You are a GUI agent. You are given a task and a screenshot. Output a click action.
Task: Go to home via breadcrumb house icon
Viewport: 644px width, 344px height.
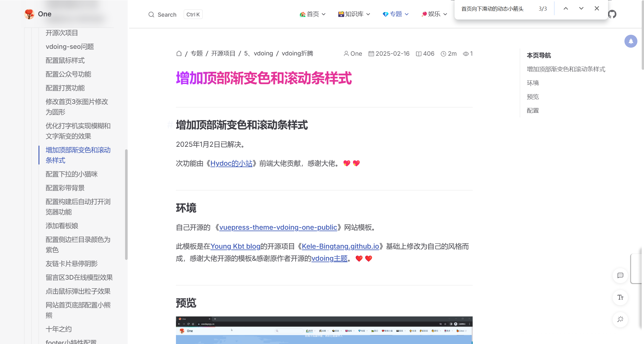click(179, 53)
